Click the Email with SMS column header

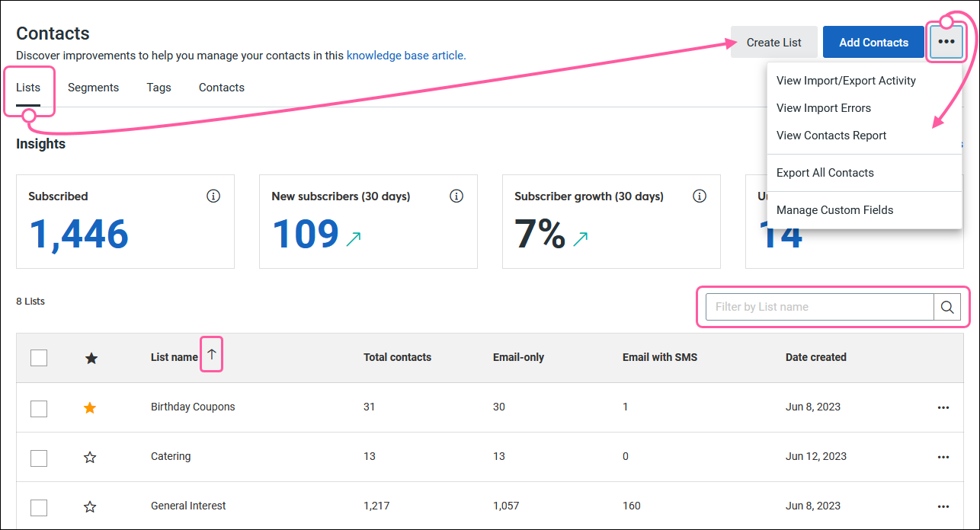point(660,357)
